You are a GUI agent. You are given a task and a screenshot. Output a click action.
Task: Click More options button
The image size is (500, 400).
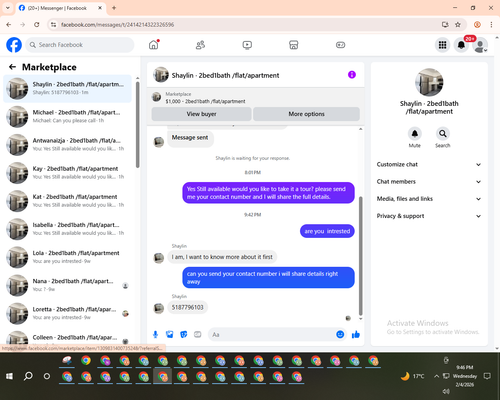[306, 114]
